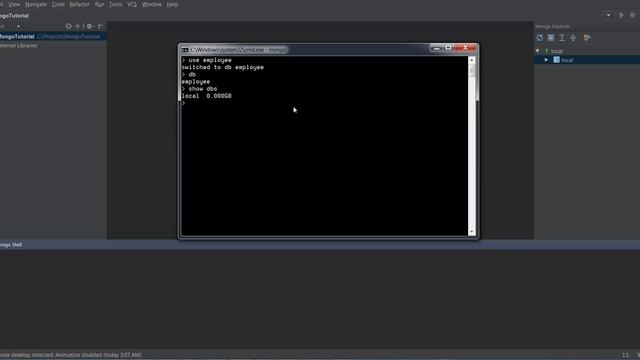This screenshot has height=360, width=640.
Task: Open the Project panel settings gear
Action: pyautogui.click(x=89, y=26)
